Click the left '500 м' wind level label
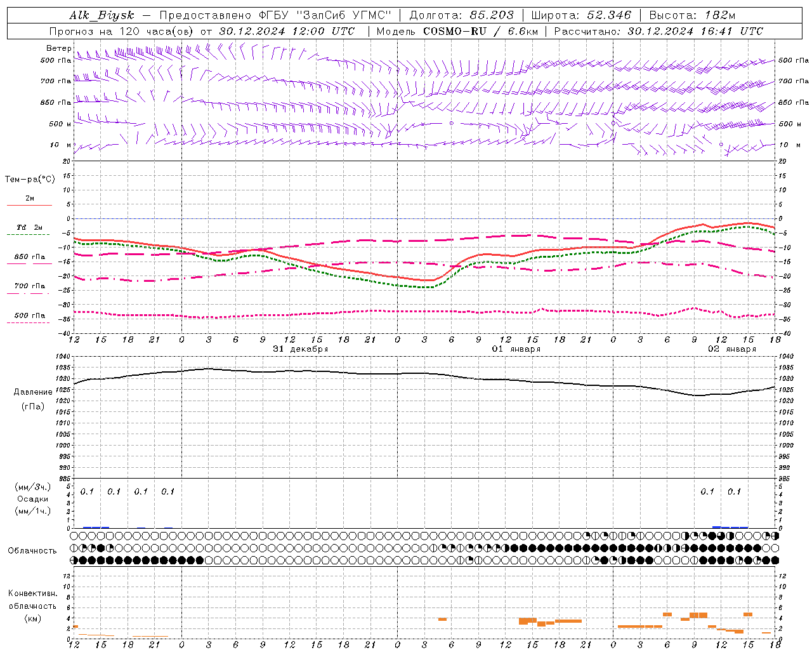812x650 pixels. [x=60, y=124]
